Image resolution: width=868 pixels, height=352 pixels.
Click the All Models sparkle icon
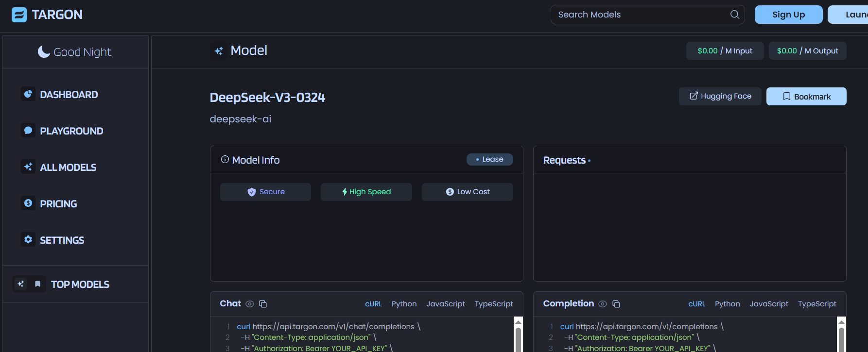(x=28, y=167)
